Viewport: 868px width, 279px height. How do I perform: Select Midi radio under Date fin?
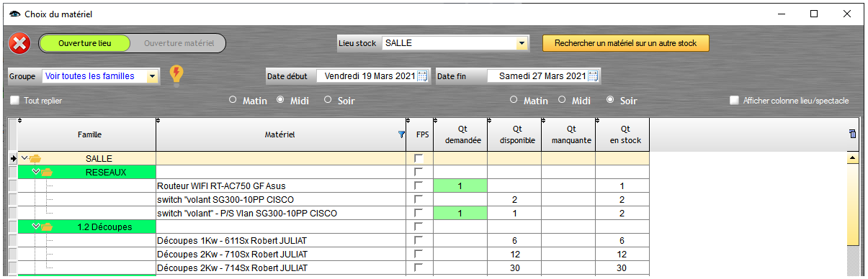tap(563, 100)
